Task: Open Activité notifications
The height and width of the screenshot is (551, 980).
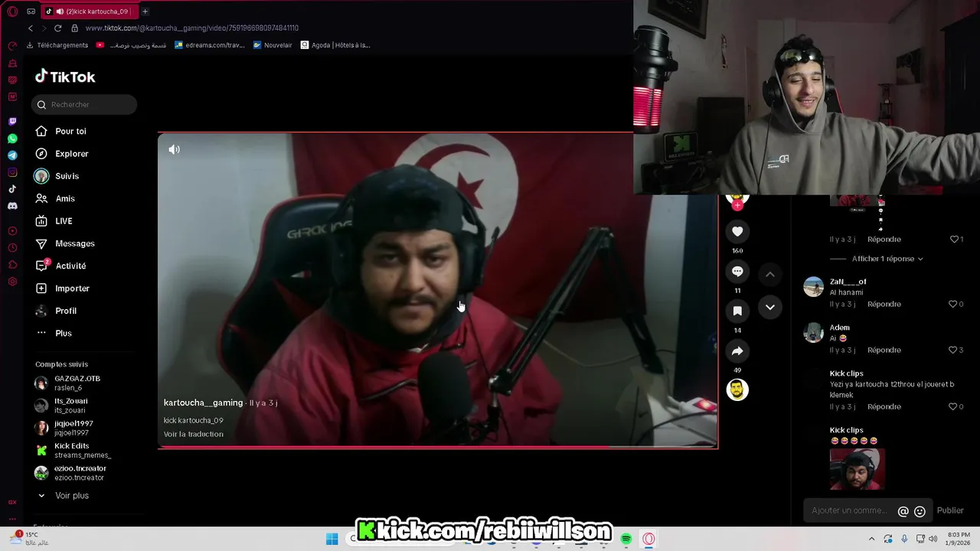Action: click(x=60, y=266)
